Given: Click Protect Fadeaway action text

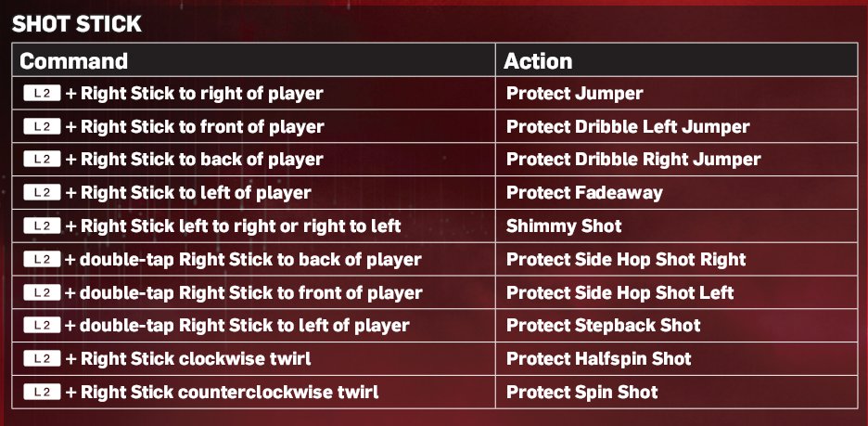Looking at the screenshot, I should pyautogui.click(x=584, y=193).
